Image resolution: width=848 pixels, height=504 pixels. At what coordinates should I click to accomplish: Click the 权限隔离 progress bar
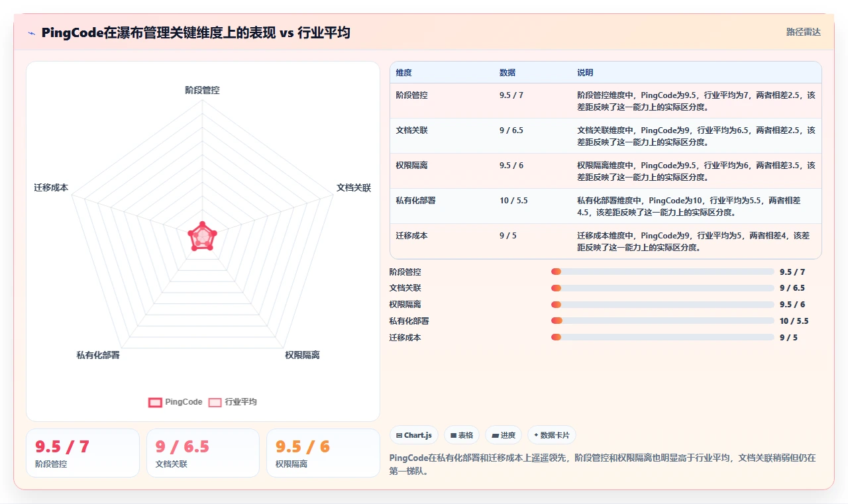662,305
